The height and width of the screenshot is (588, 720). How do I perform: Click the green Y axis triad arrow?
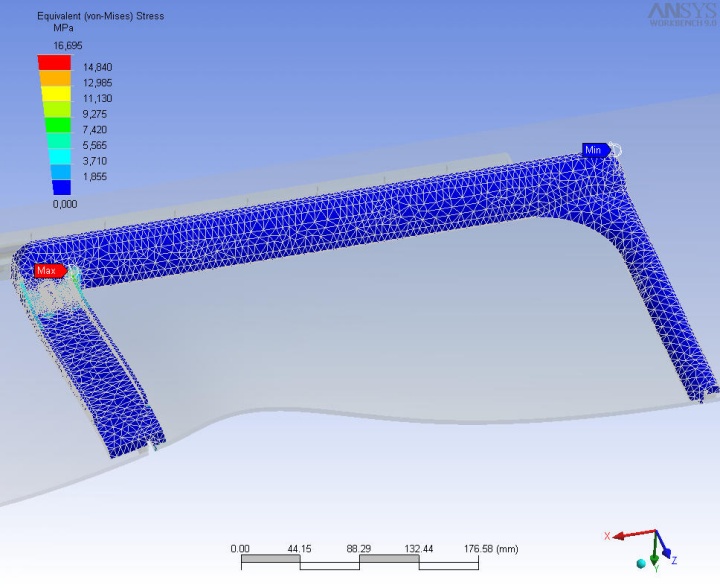point(655,557)
